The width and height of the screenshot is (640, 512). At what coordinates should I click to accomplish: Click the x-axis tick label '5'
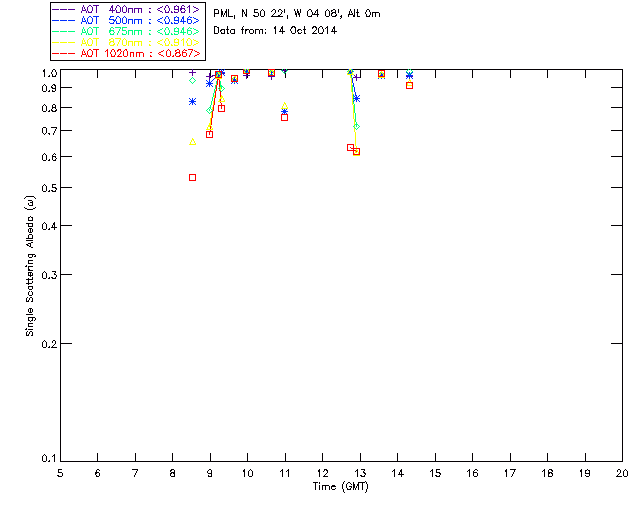[60, 473]
